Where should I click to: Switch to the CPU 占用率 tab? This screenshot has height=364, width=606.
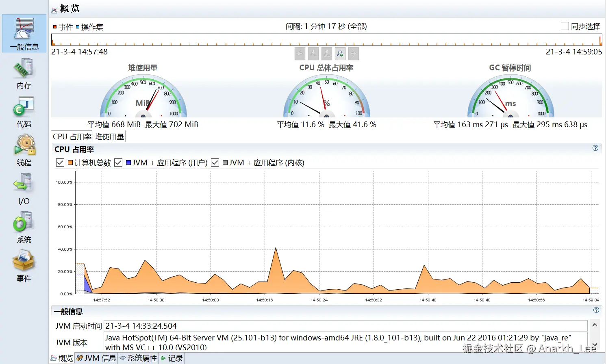coord(72,136)
